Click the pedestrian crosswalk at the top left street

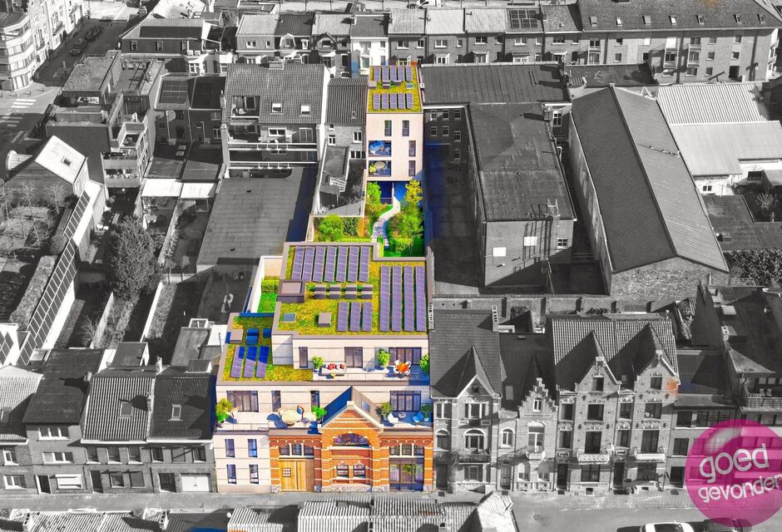[22, 104]
